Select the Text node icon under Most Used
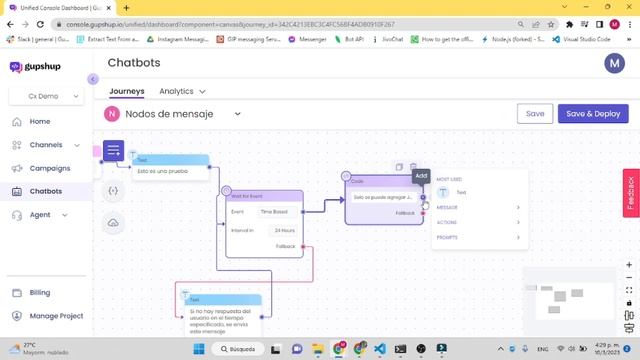640x360 pixels. (443, 192)
